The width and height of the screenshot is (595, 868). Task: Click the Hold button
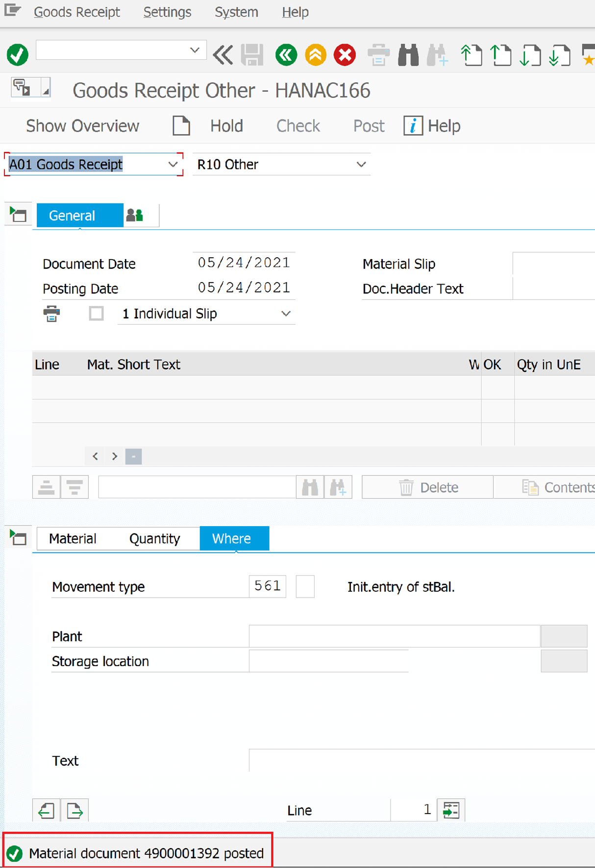click(x=226, y=126)
